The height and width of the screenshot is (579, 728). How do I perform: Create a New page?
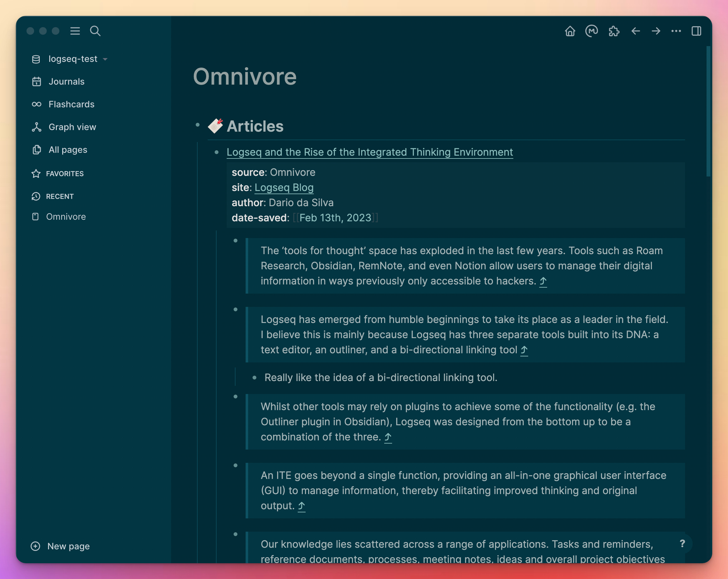pyautogui.click(x=68, y=546)
